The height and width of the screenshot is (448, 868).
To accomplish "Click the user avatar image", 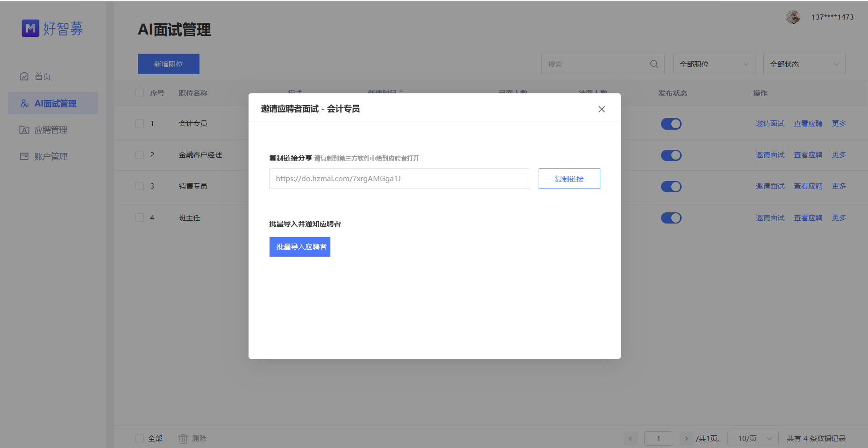I will pos(793,17).
